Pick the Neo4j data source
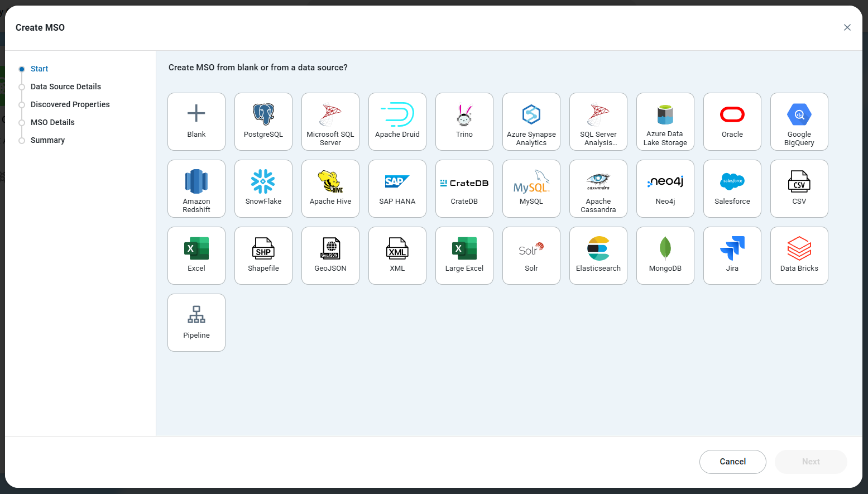 tap(665, 189)
